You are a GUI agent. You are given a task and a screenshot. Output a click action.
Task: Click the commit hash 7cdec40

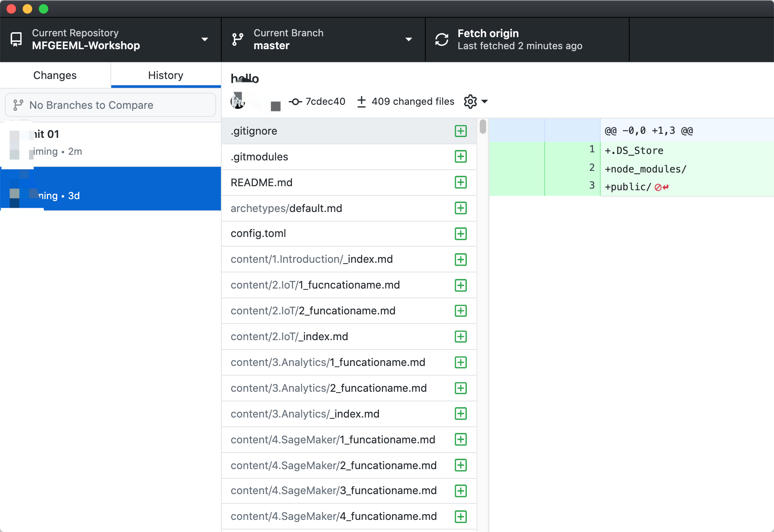325,102
